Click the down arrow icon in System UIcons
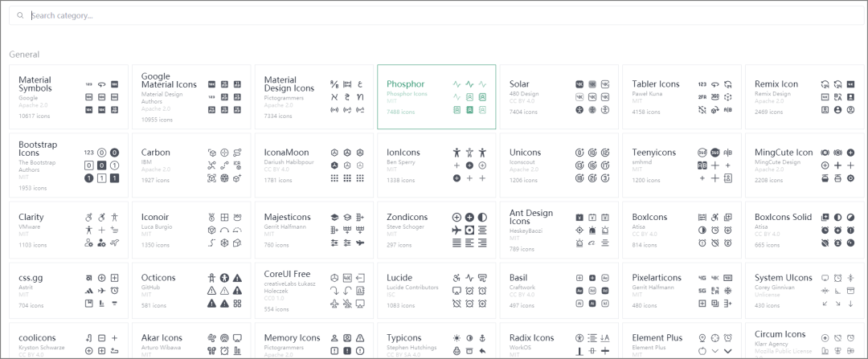 [851, 303]
